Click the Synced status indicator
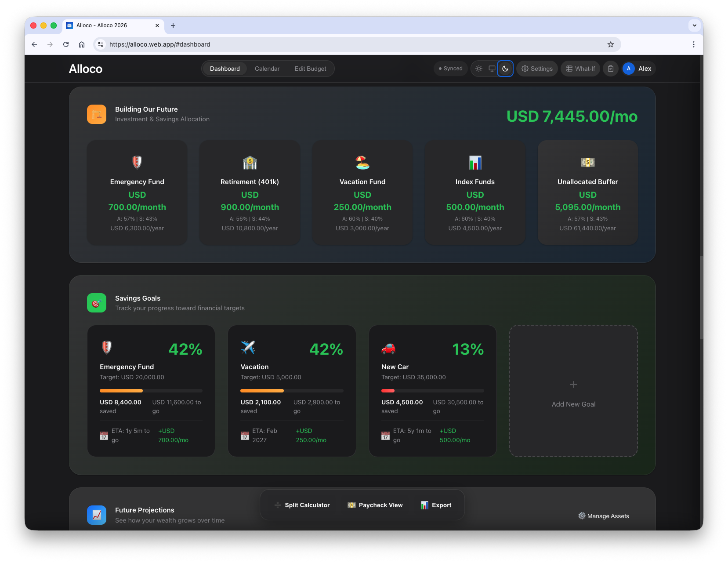Screen dimensions: 728x563 pos(451,69)
